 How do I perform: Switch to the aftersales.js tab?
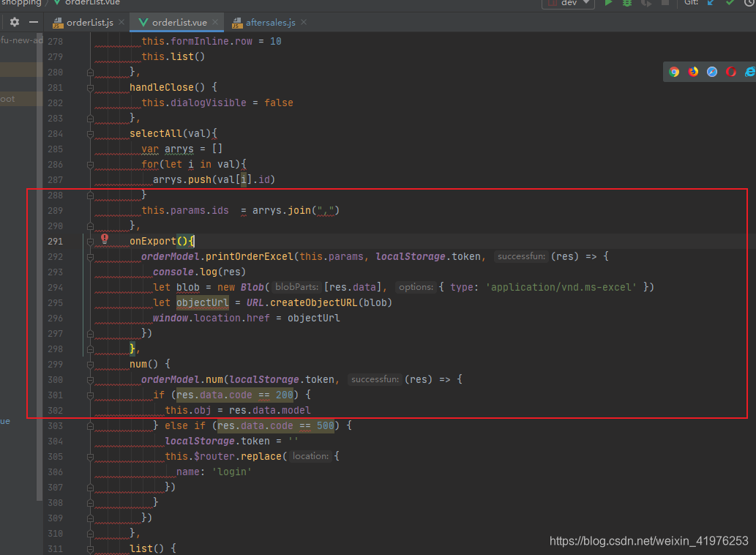coord(271,23)
